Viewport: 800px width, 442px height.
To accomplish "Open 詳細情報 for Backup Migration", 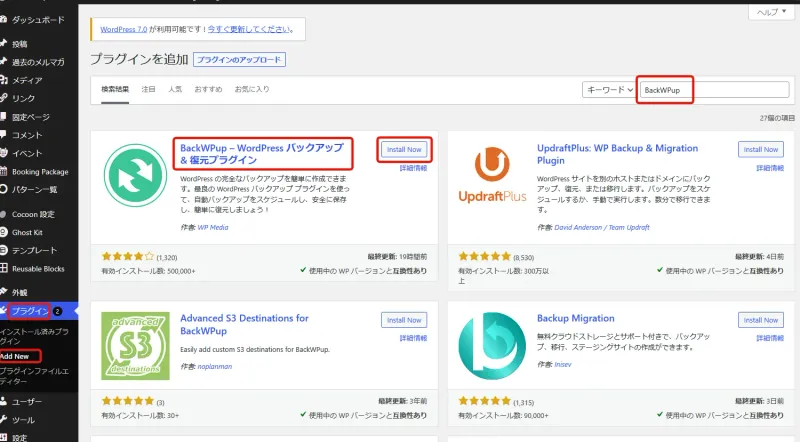I will 770,338.
